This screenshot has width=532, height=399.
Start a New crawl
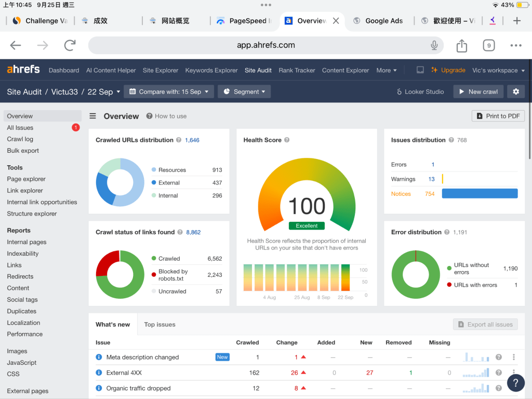(x=478, y=91)
